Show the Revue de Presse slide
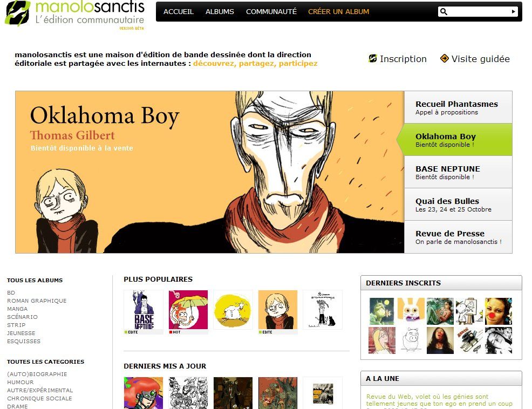Image resolution: width=532 pixels, height=409 pixels. 458,237
